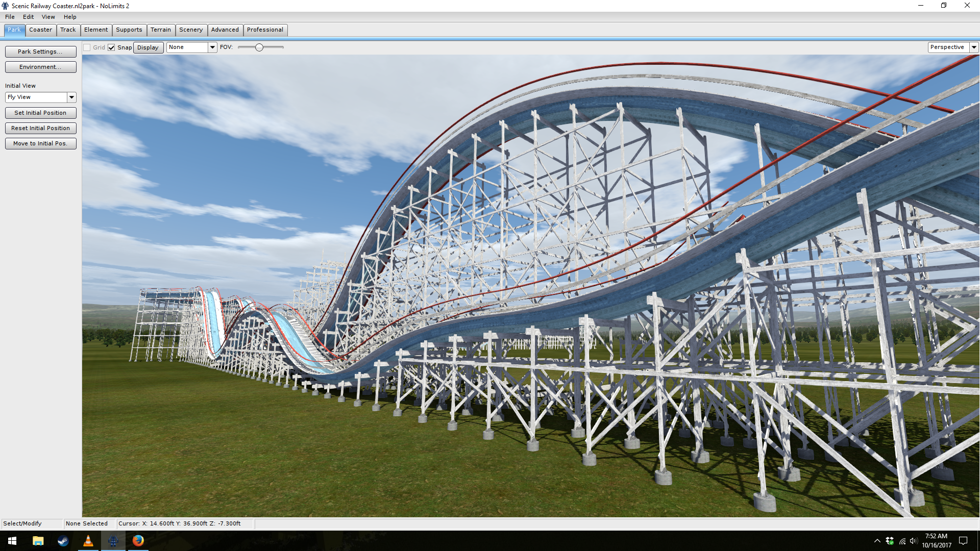Image resolution: width=980 pixels, height=551 pixels.
Task: Open the Terrain tab
Action: tap(160, 30)
